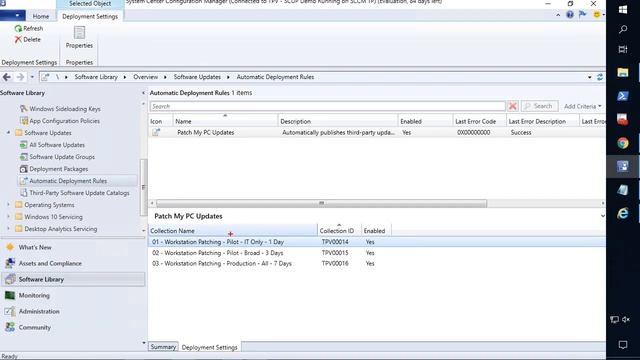Viewport: 640px width, 360px height.
Task: Sort by the Collection Name column header
Action: pyautogui.click(x=233, y=231)
